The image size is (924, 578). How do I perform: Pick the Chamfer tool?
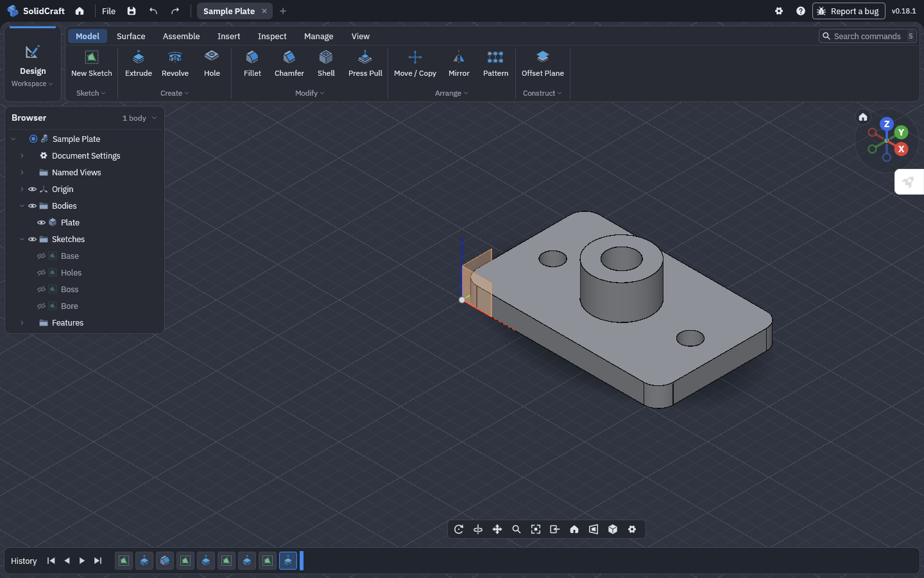click(x=289, y=64)
